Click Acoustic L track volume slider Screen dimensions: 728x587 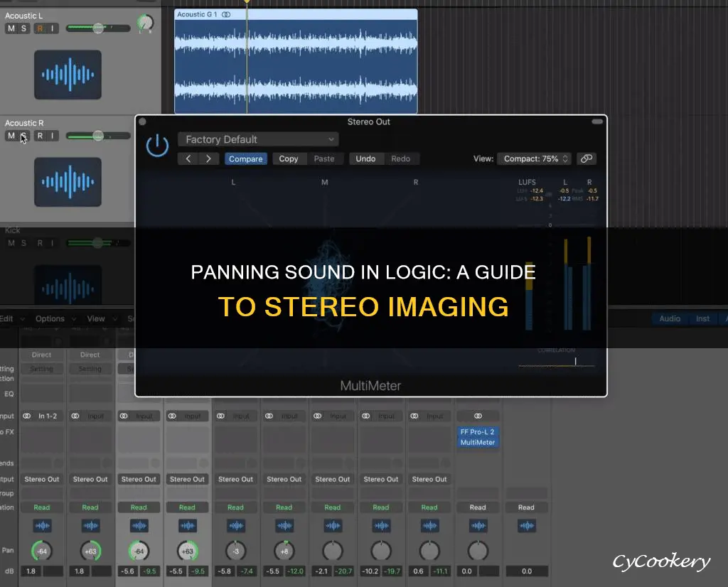click(98, 28)
